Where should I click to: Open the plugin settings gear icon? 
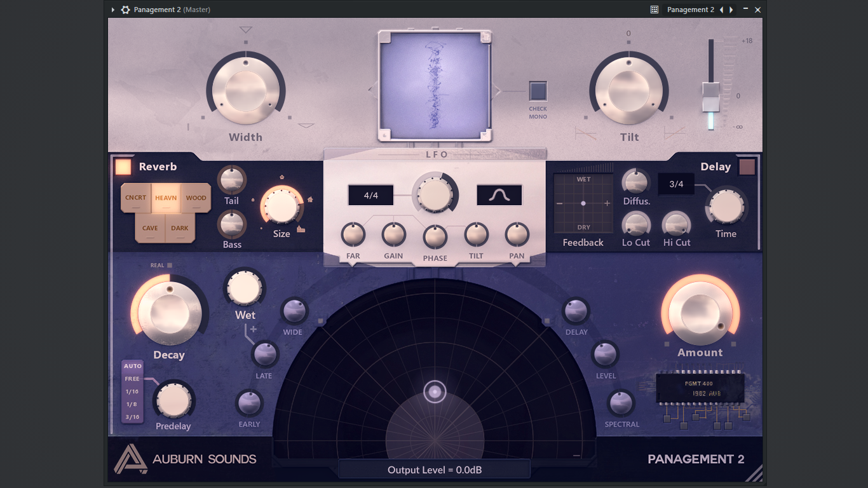click(126, 10)
